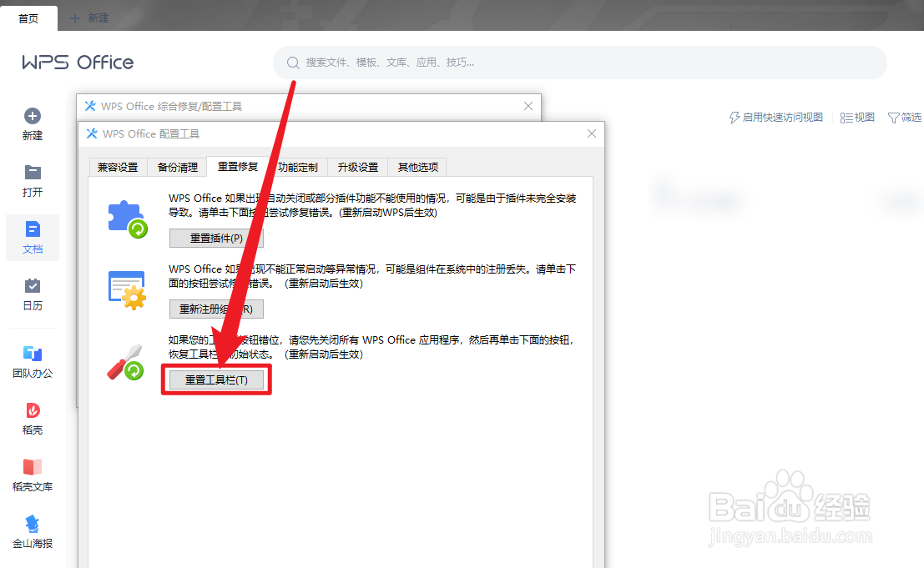Switch to 兼容设置 tab
Screen dimensions: 924x568
coord(118,167)
